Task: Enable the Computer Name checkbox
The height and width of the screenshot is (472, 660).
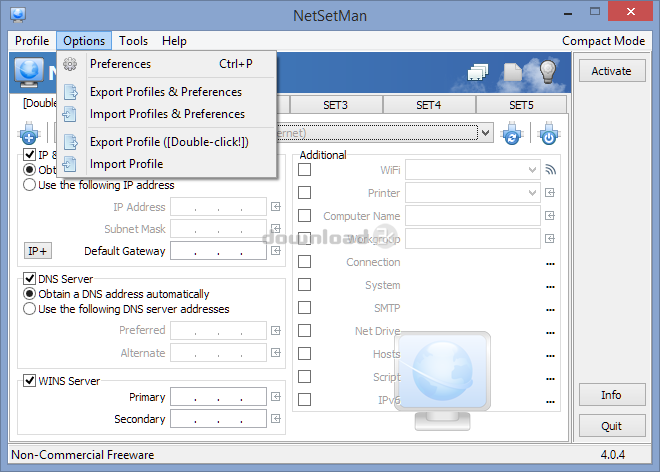Action: pyautogui.click(x=304, y=216)
